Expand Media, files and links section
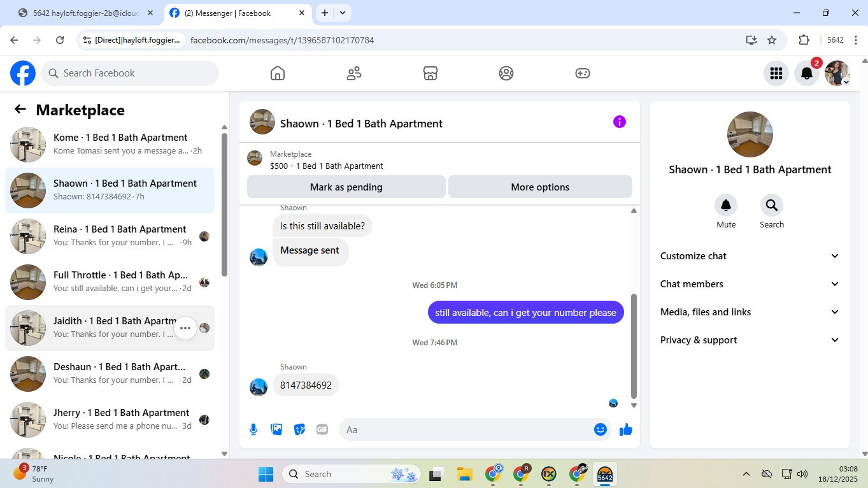Image resolution: width=868 pixels, height=488 pixels. (x=750, y=312)
